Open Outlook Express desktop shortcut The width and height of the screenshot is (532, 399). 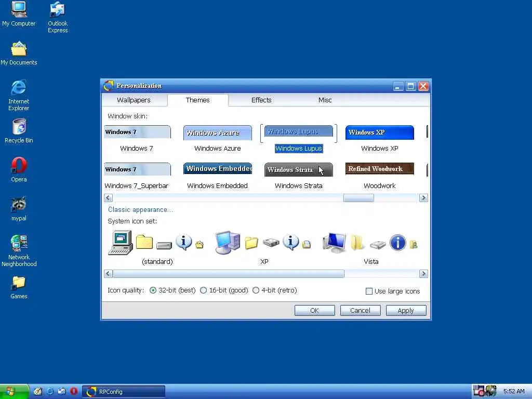click(58, 17)
